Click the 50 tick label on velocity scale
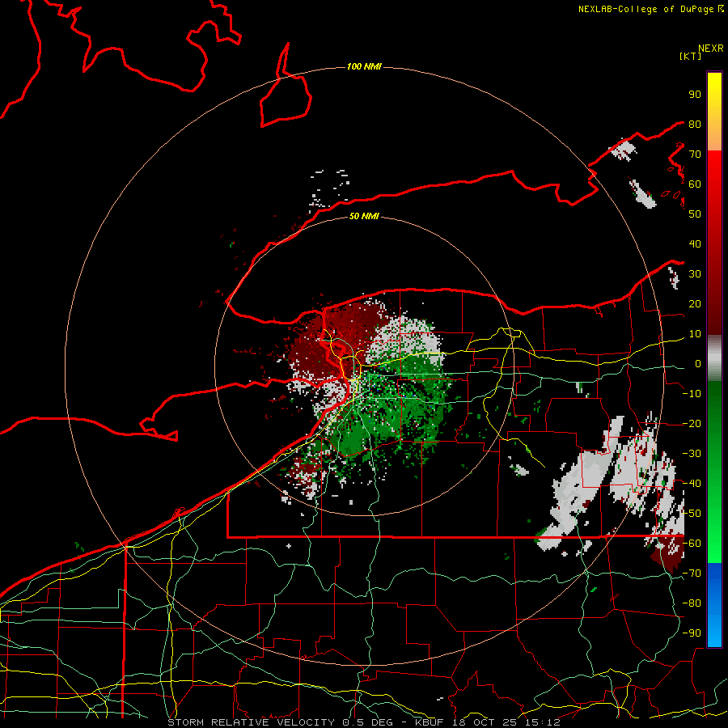The image size is (728, 728). [695, 214]
